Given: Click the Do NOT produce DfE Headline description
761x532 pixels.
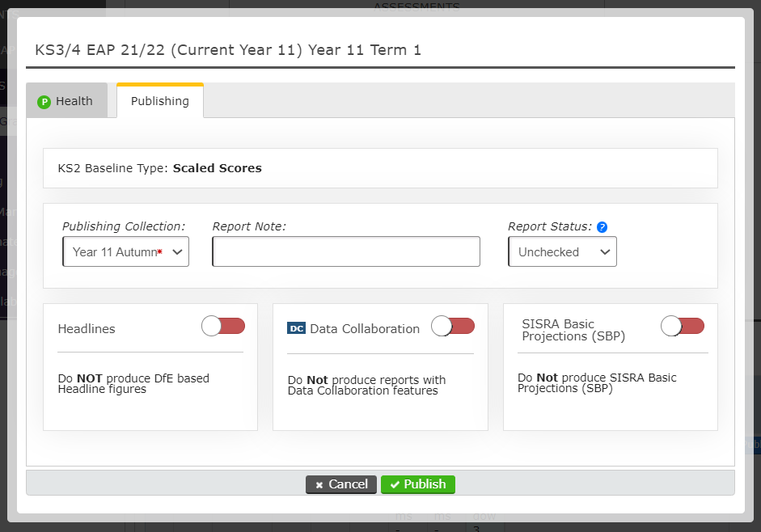Looking at the screenshot, I should 133,383.
